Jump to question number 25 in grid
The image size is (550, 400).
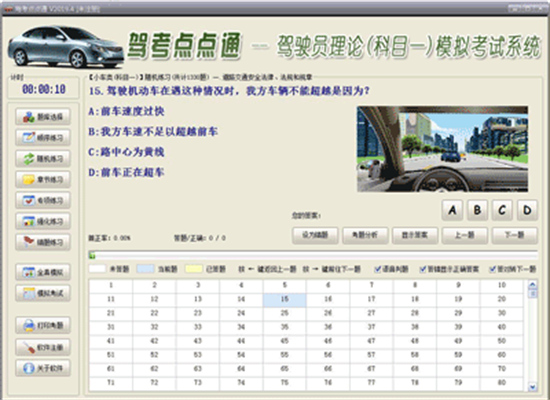pos(284,313)
